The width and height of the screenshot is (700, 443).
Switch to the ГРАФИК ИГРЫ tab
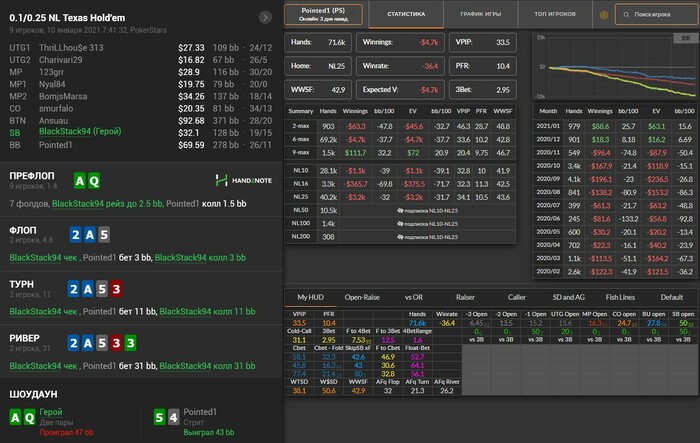481,14
